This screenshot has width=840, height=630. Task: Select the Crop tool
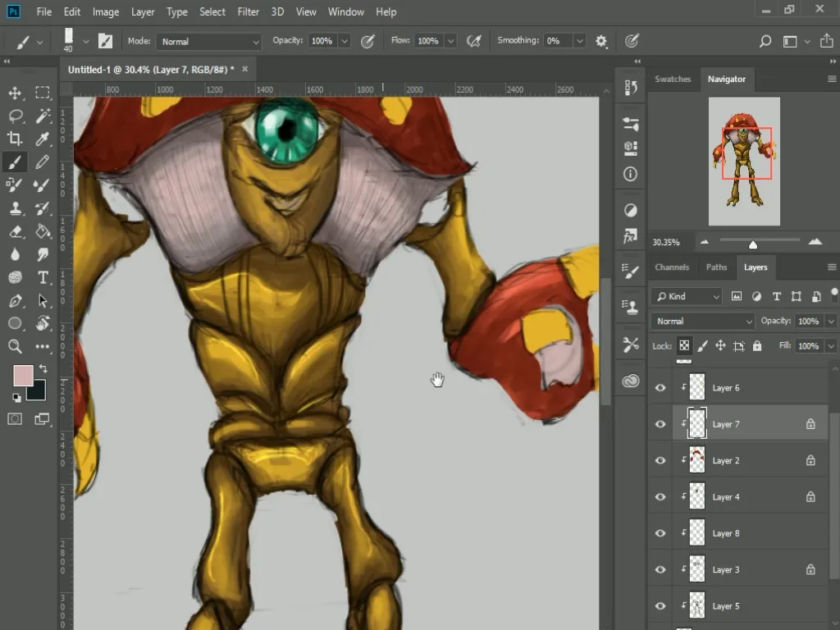15,139
